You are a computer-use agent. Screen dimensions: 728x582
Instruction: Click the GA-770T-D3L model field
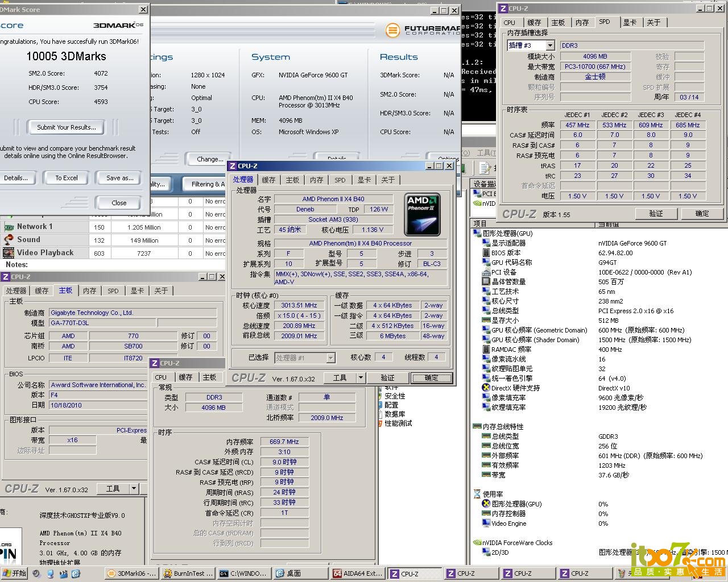[102, 323]
